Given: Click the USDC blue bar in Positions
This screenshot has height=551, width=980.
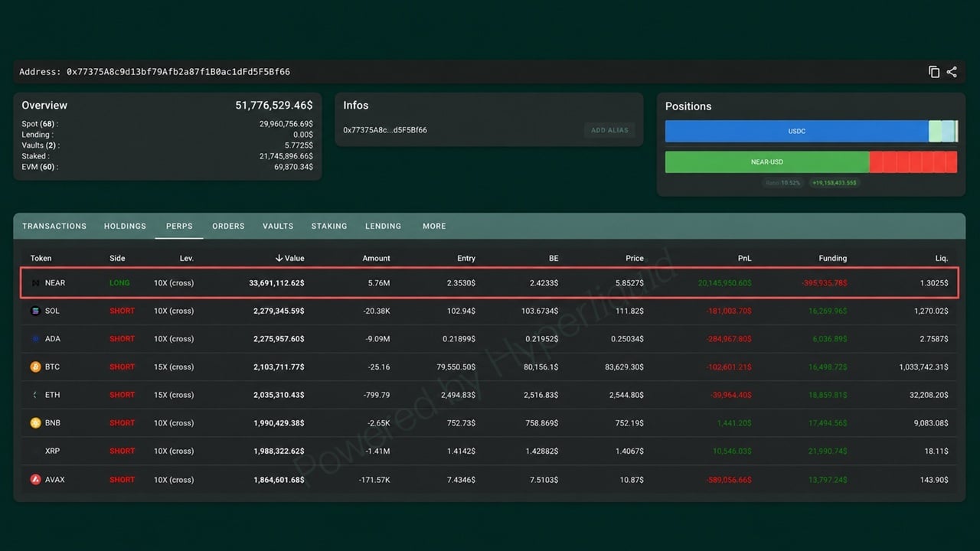Looking at the screenshot, I should coord(796,131).
